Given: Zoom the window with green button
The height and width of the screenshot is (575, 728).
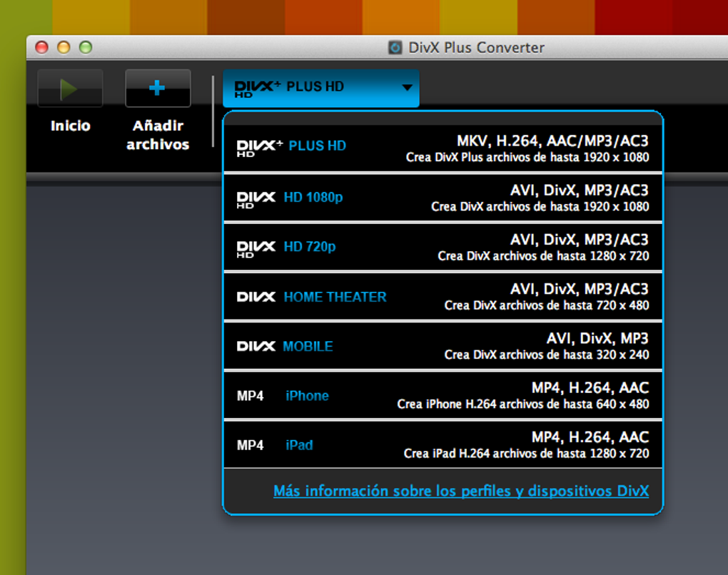Looking at the screenshot, I should pos(86,47).
